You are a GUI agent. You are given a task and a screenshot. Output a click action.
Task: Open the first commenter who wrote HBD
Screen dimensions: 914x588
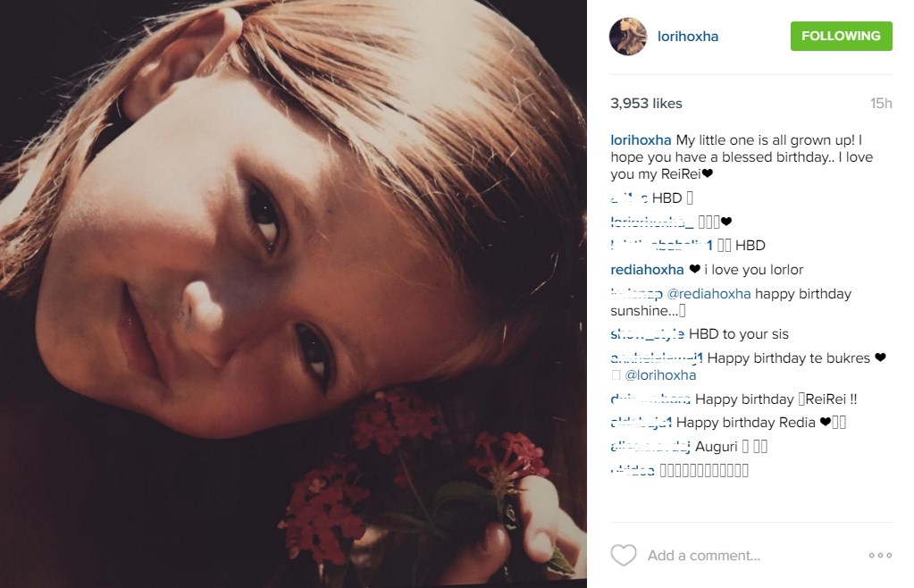click(629, 198)
